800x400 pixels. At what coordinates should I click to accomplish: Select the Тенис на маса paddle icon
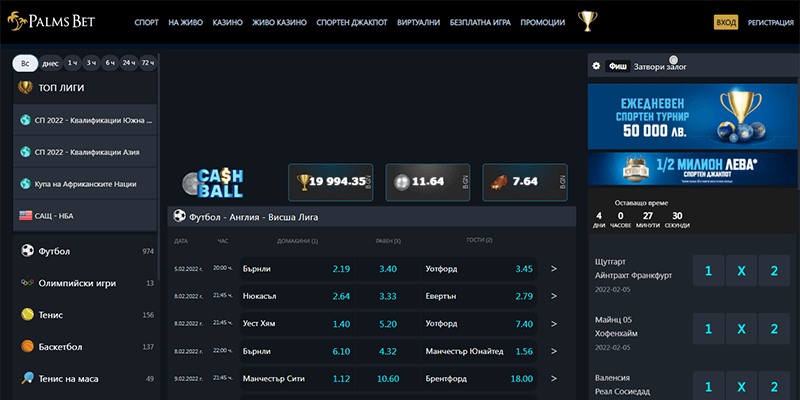click(x=27, y=379)
